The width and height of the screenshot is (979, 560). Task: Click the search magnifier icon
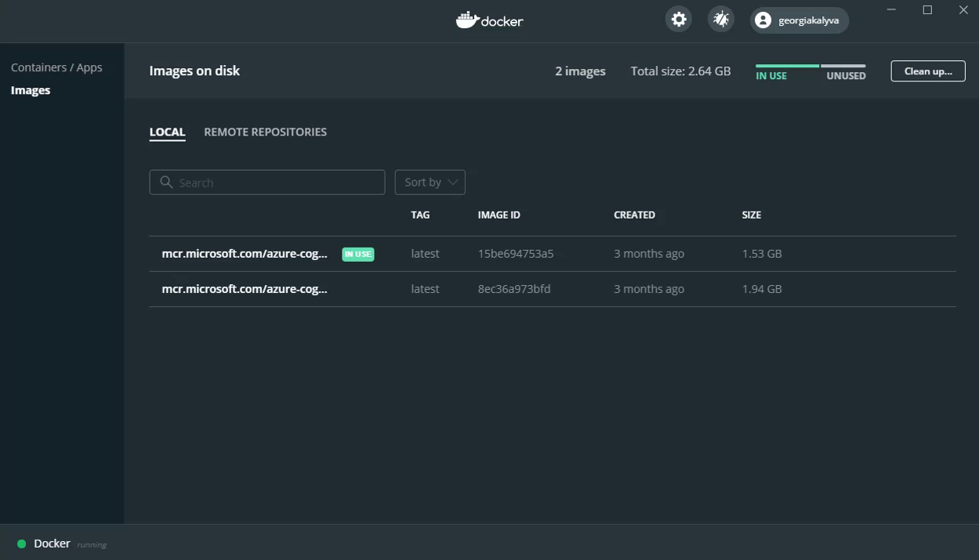(x=165, y=182)
